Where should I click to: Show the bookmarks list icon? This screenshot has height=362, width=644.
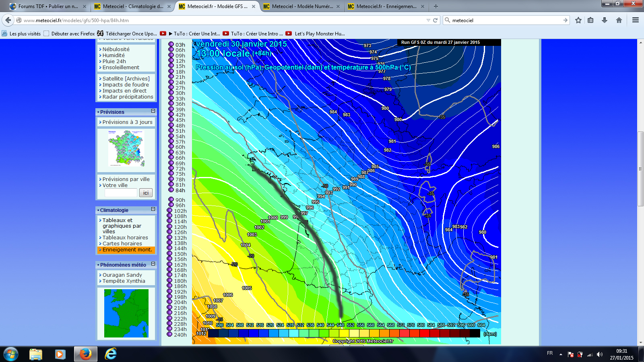click(590, 20)
